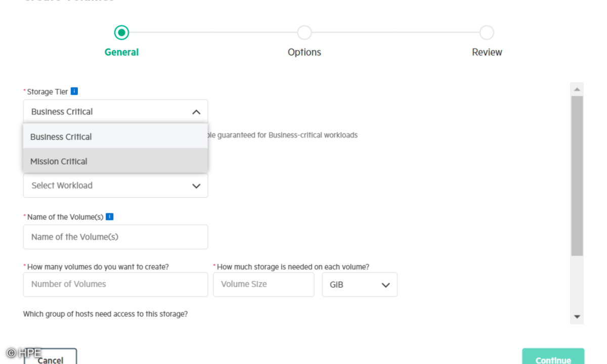
Task: Click the Volume Size input field
Action: tap(264, 285)
